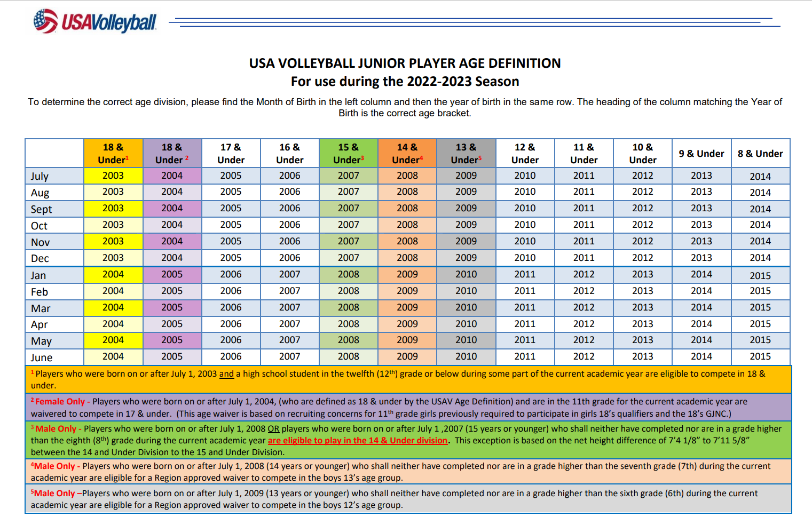Select the 2012 cell in the Mar row
812x525 pixels.
click(584, 307)
